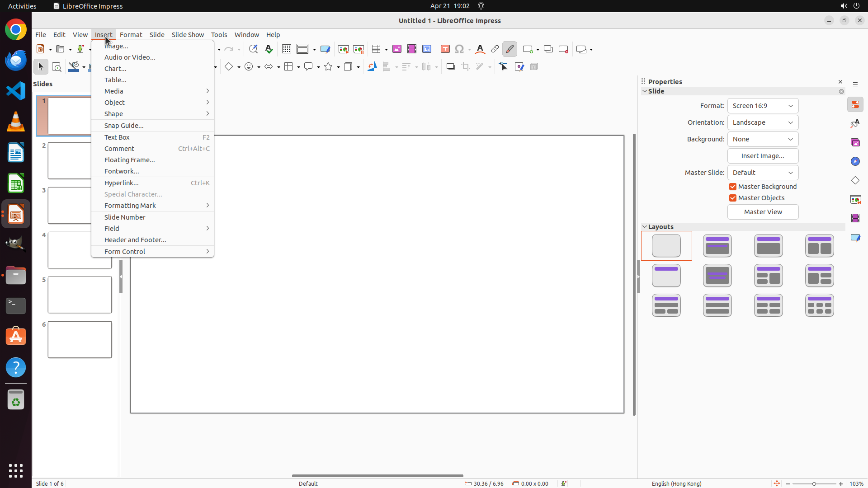Select slide 5 thumbnail
The height and width of the screenshot is (488, 868).
coord(80,295)
